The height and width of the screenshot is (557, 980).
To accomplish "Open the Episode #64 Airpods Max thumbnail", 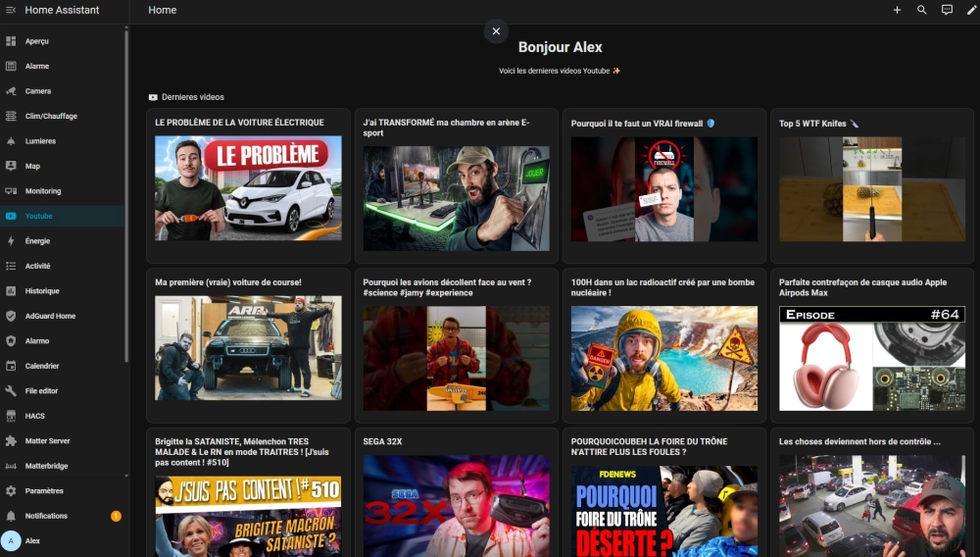I will [872, 358].
